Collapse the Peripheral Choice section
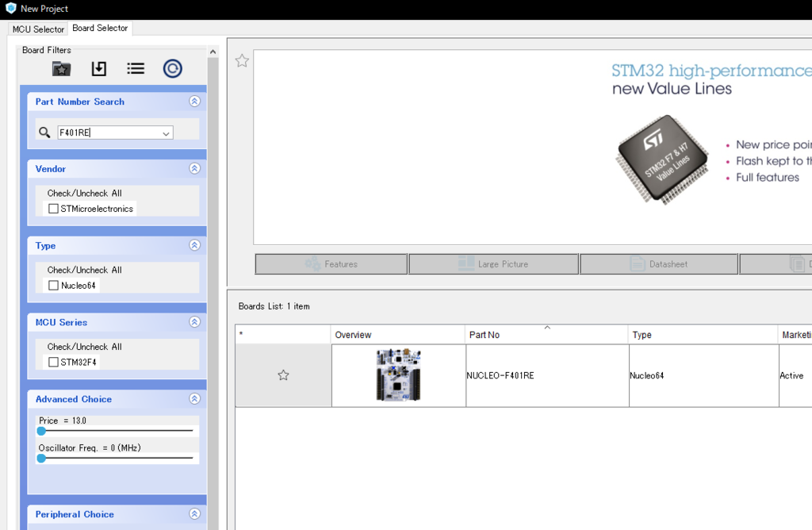Screen dimensions: 812x530 pos(195,513)
